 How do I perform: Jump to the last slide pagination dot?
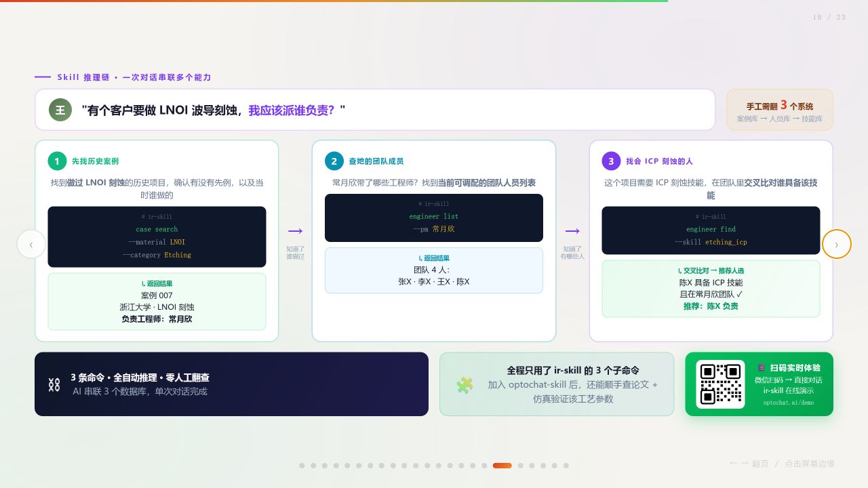coord(566,466)
